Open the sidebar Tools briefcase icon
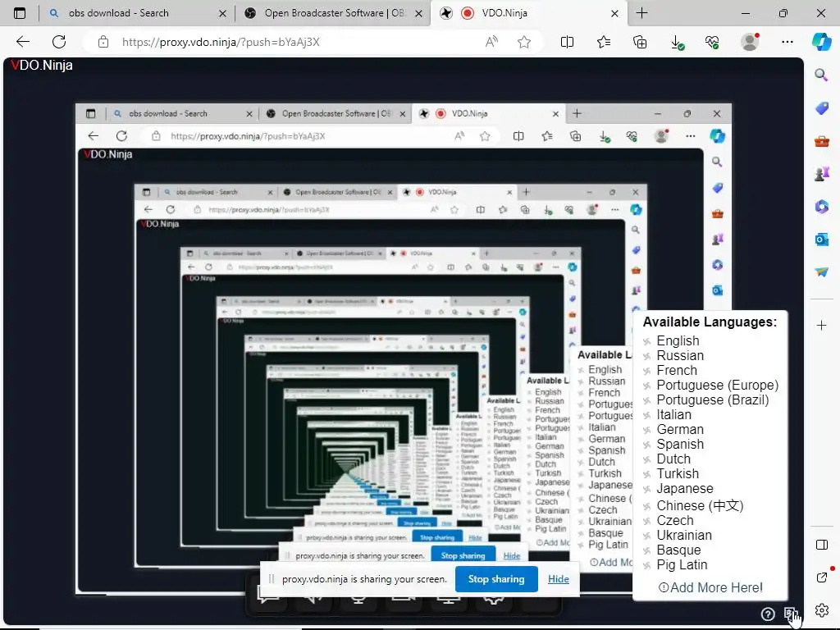Image resolution: width=840 pixels, height=630 pixels. point(822,141)
